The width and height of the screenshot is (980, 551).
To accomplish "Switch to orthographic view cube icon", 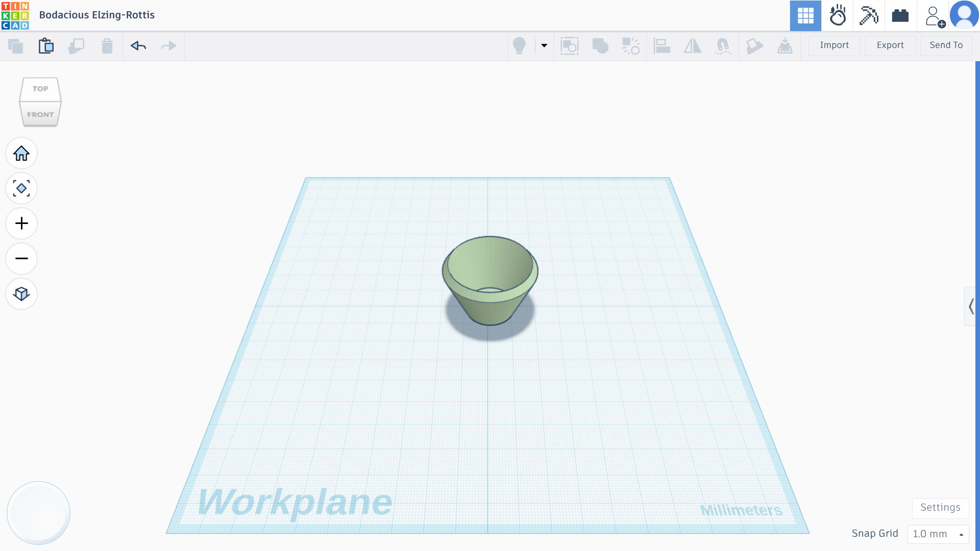I will pyautogui.click(x=21, y=294).
